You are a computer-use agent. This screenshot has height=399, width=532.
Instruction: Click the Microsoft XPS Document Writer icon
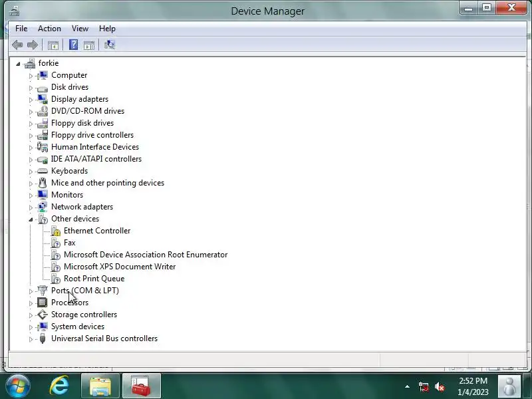[55, 267]
